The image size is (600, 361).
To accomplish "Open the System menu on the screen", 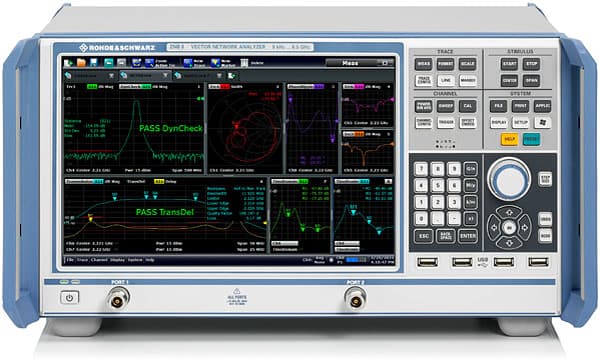I will pyautogui.click(x=135, y=260).
